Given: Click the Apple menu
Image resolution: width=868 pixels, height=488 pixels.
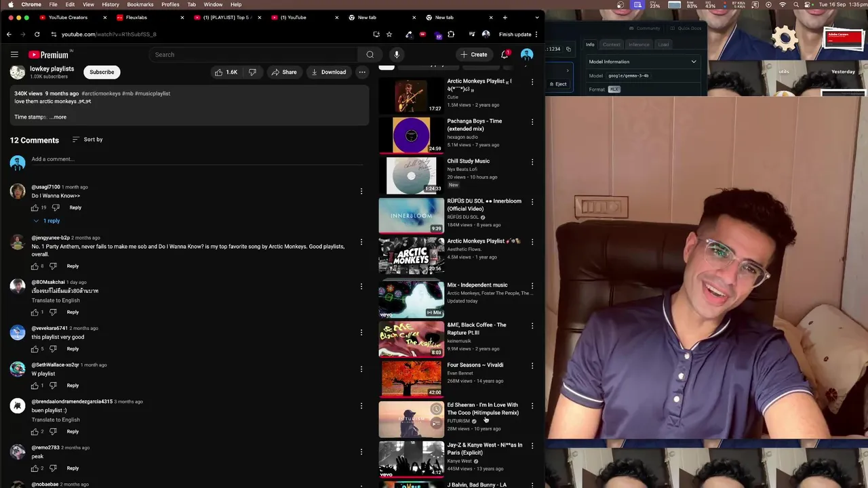Looking at the screenshot, I should click(10, 5).
